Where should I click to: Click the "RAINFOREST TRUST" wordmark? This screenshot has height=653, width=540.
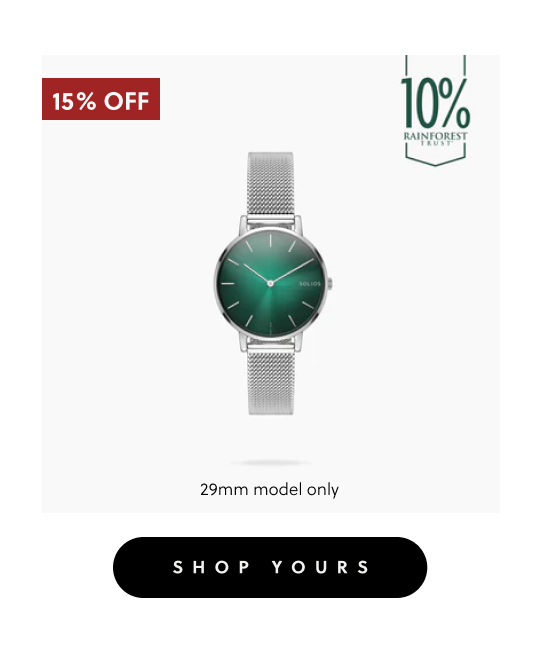tap(435, 138)
